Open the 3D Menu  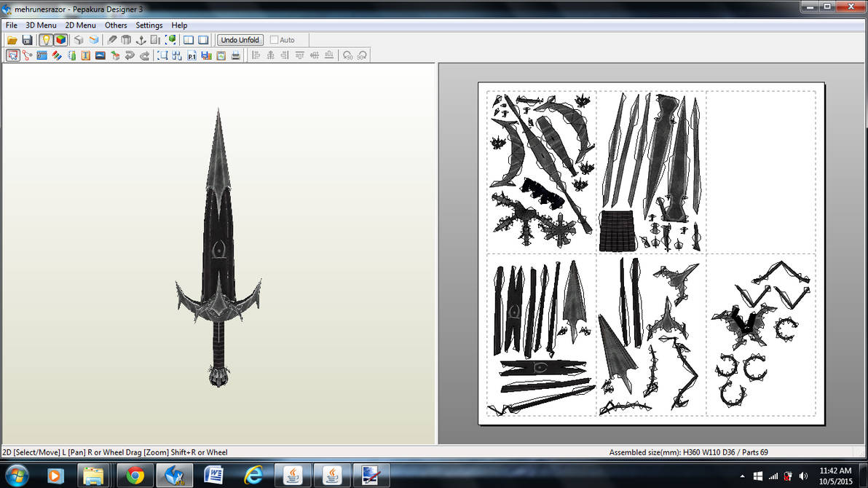41,25
